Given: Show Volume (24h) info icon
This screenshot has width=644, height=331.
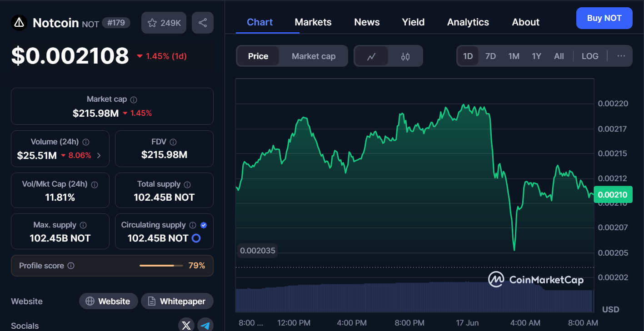Looking at the screenshot, I should click(86, 142).
